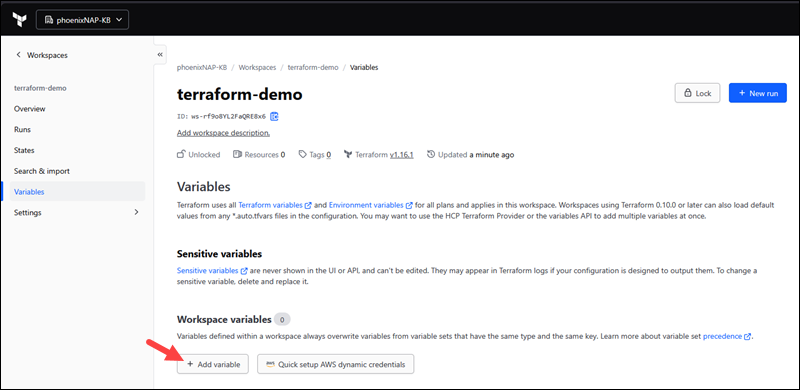Click the Workspace variables count badge
Viewport: 800px width, 390px height.
pos(282,320)
